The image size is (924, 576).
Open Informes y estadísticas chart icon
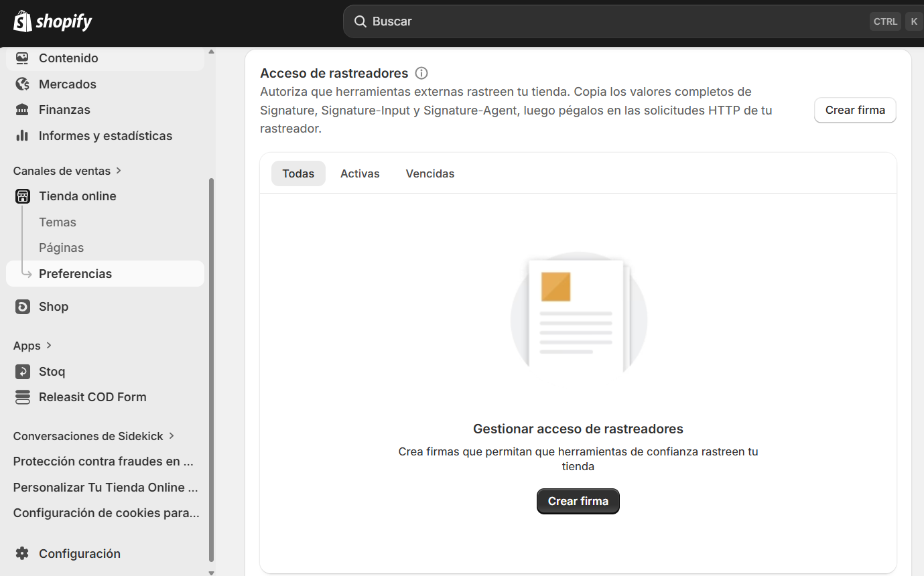[23, 136]
